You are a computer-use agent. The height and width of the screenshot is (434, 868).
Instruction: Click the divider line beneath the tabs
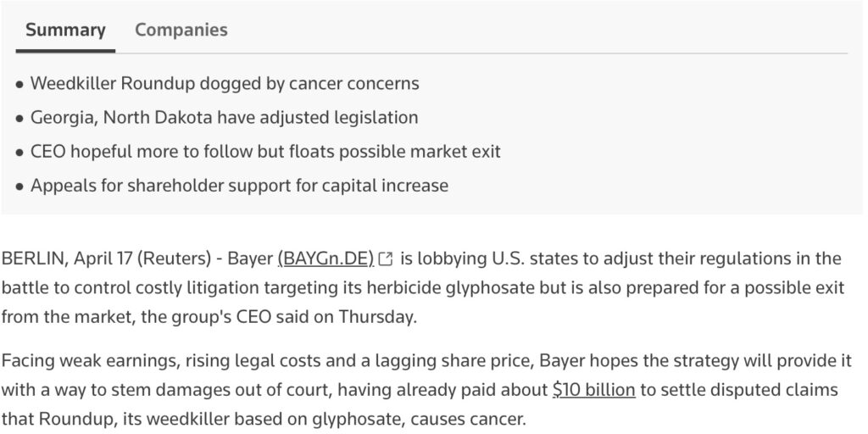(x=432, y=53)
